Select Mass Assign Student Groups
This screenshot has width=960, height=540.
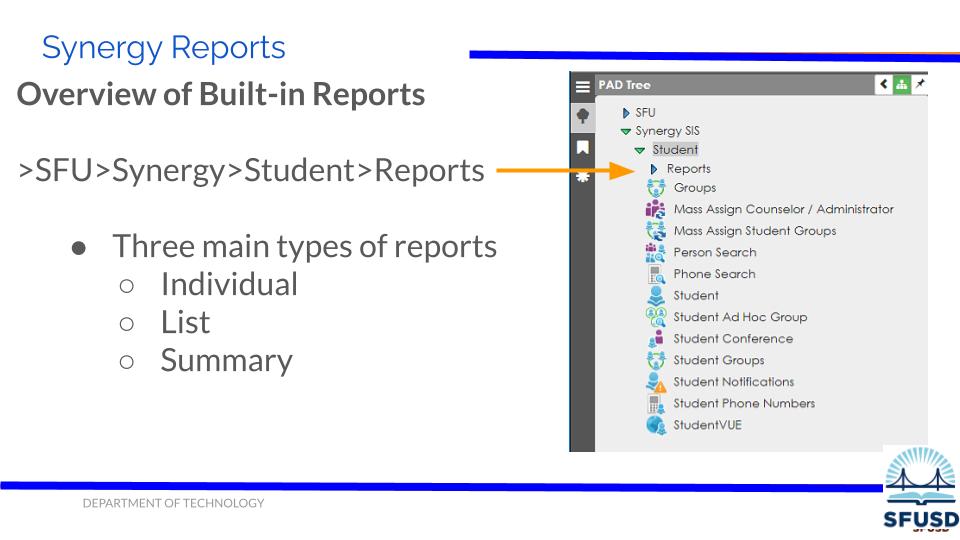(x=754, y=231)
